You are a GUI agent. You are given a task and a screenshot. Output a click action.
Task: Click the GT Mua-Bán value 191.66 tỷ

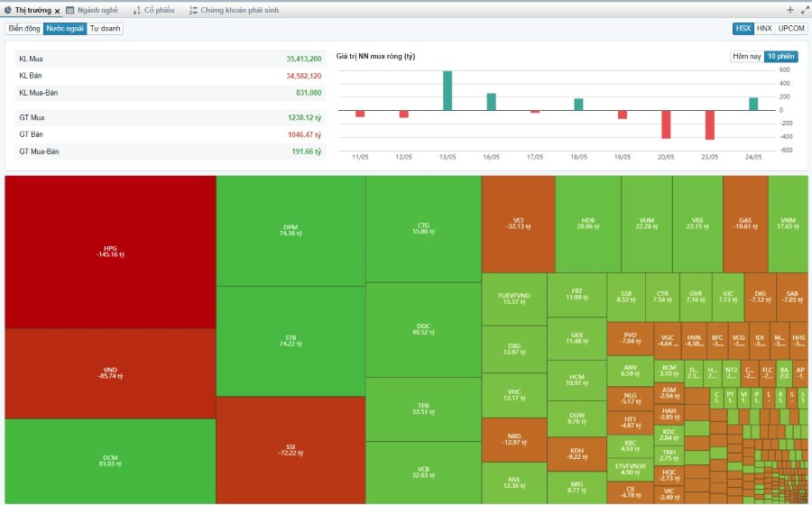tap(306, 151)
